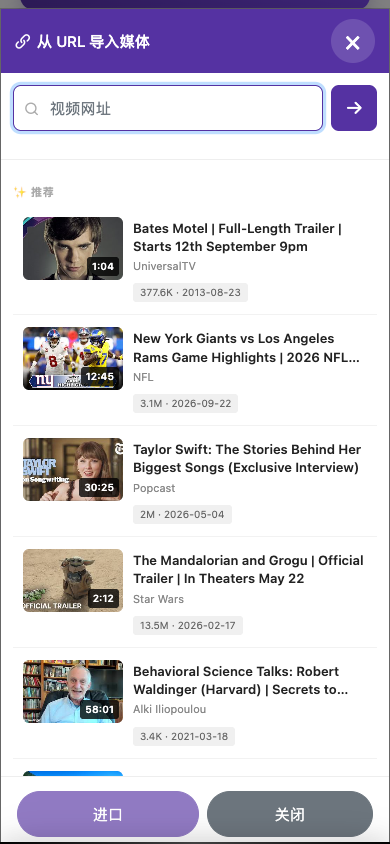Screen dimensions: 390x844
Task: Select the NY Giants vs Rams highlights thumbnail
Action: [73, 358]
